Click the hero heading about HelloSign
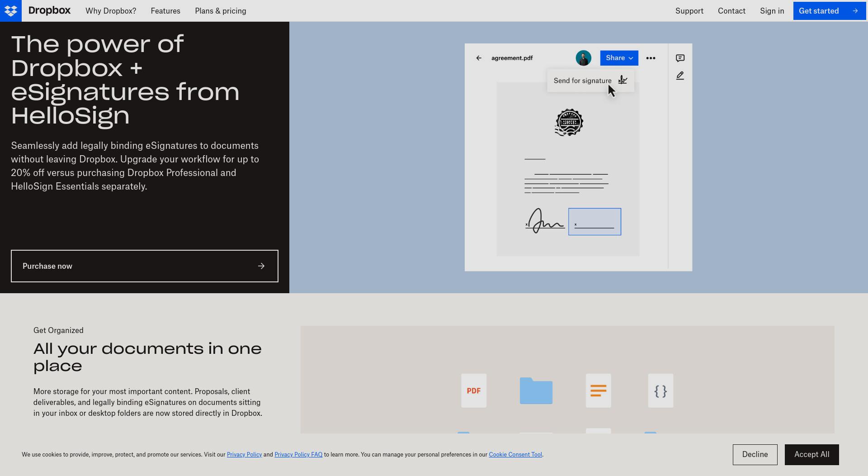868x476 pixels. (x=125, y=80)
